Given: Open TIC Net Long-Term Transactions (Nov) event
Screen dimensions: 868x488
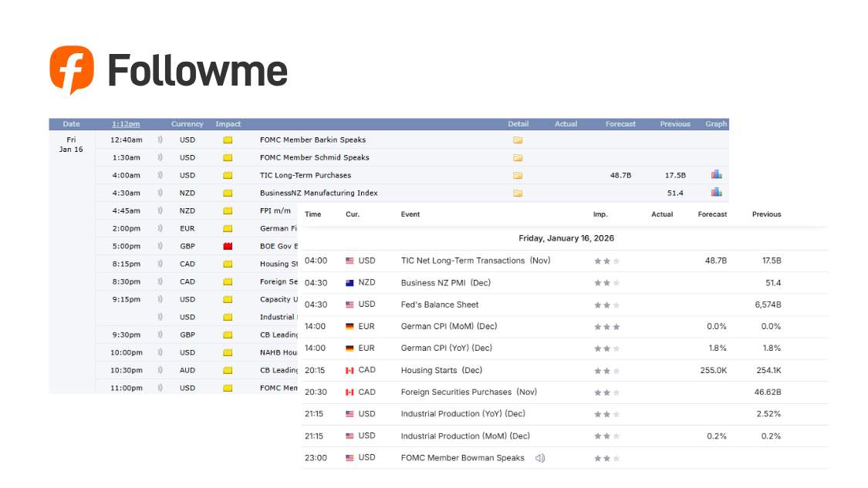Looking at the screenshot, I should (x=475, y=261).
